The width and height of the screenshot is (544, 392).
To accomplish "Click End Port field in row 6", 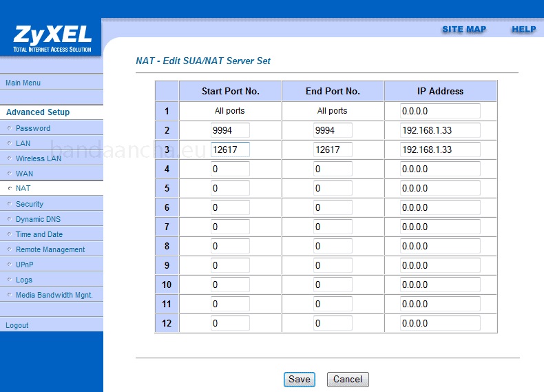I will pos(333,207).
